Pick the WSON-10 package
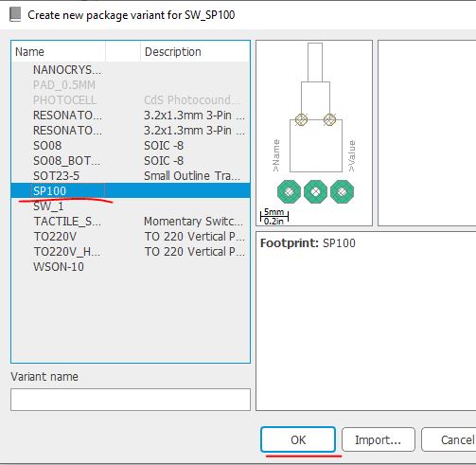The image size is (476, 465). [x=131, y=267]
